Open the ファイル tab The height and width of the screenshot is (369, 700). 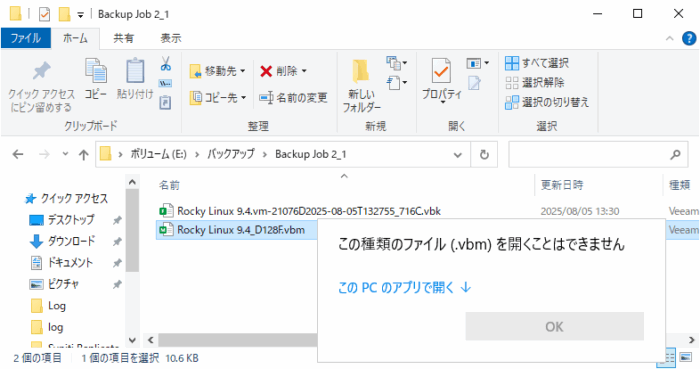[26, 38]
